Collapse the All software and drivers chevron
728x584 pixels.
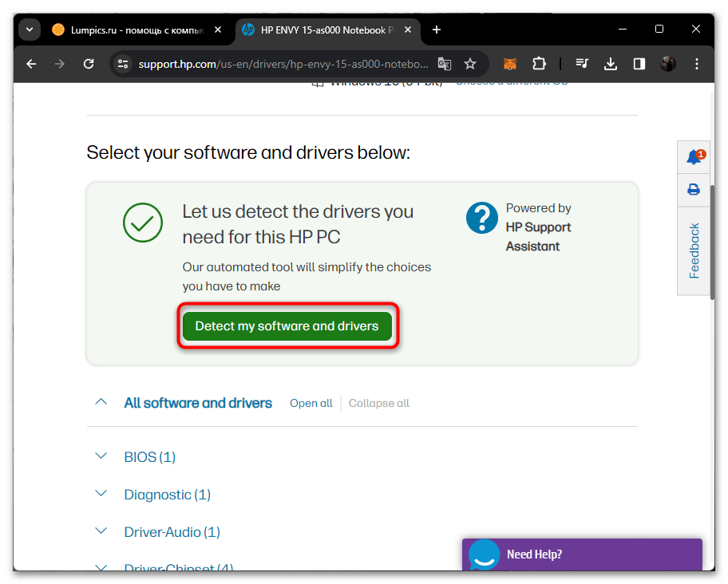(101, 402)
